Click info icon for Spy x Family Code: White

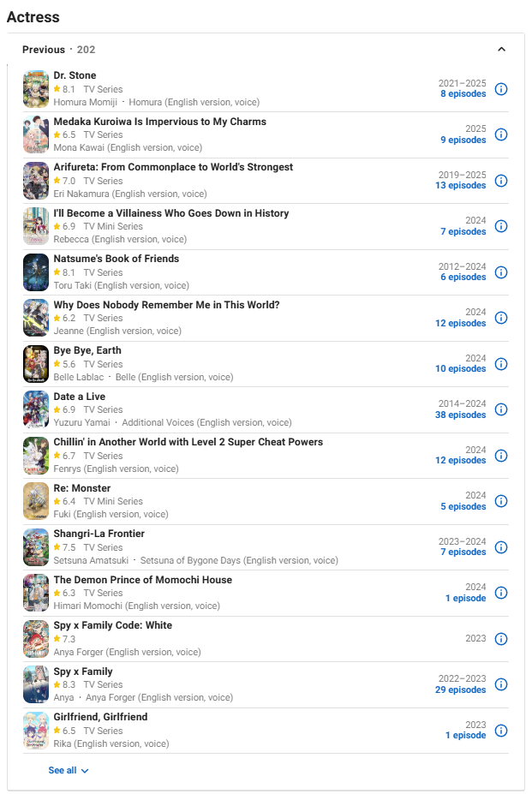(500, 639)
